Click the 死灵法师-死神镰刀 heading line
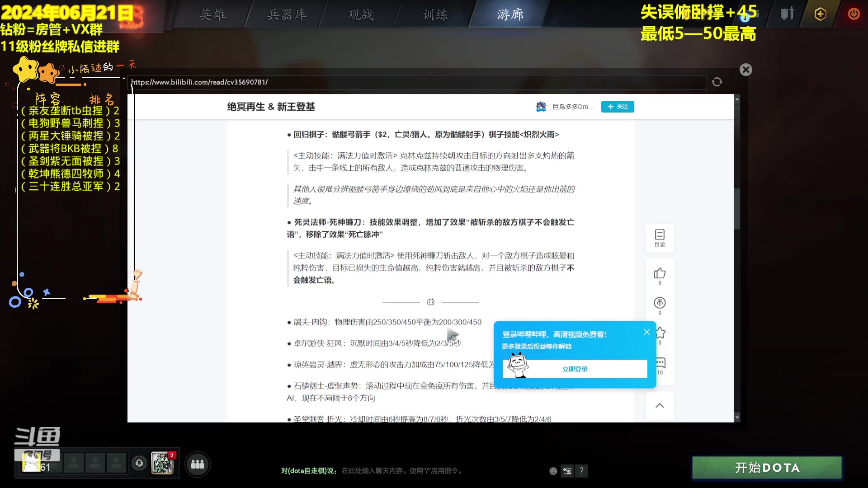The height and width of the screenshot is (488, 868). coord(430,228)
